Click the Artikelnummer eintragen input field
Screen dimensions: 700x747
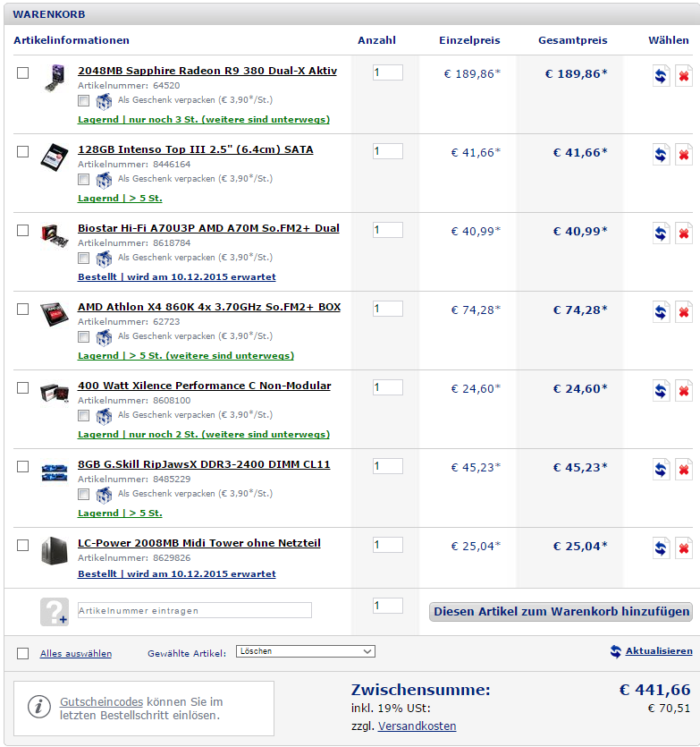pos(194,610)
